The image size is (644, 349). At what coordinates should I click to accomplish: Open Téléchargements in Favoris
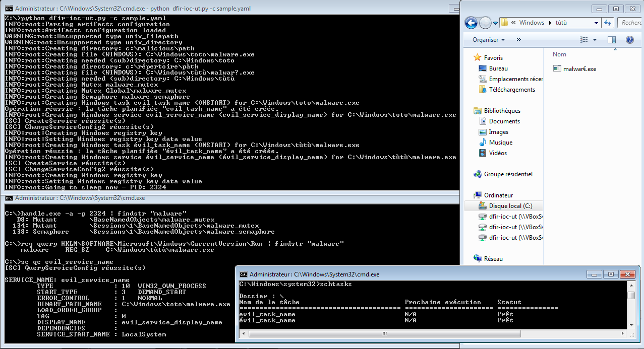(x=506, y=90)
